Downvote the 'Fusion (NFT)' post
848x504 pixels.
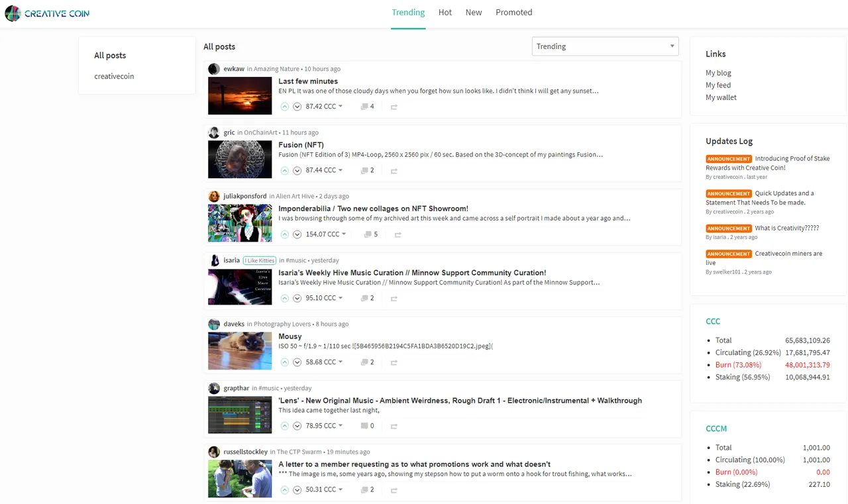click(x=297, y=170)
